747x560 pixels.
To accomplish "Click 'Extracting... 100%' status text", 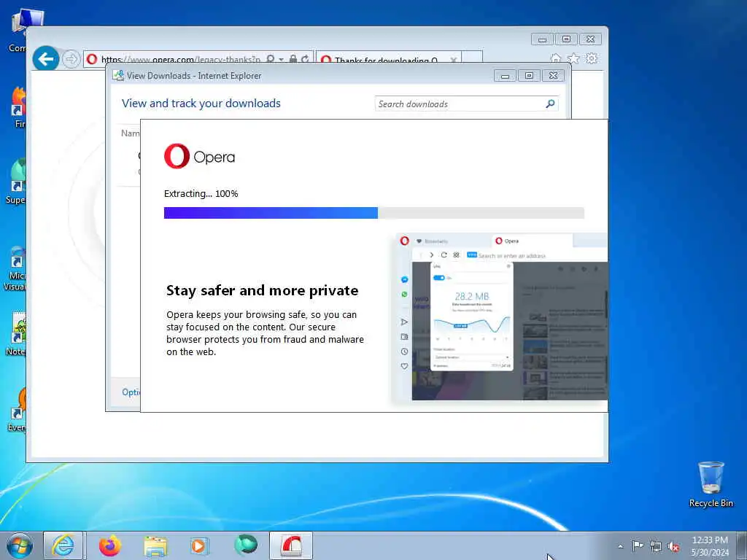I will point(201,193).
